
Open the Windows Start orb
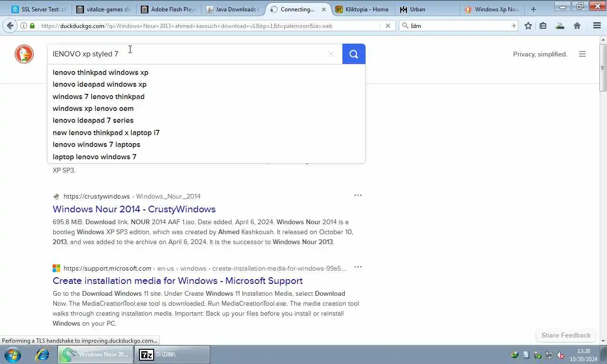[x=12, y=355]
